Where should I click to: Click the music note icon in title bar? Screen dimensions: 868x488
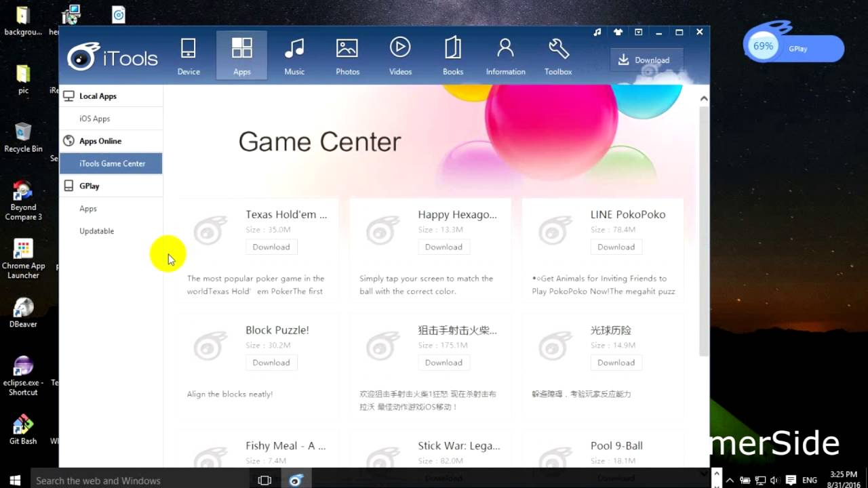click(597, 32)
